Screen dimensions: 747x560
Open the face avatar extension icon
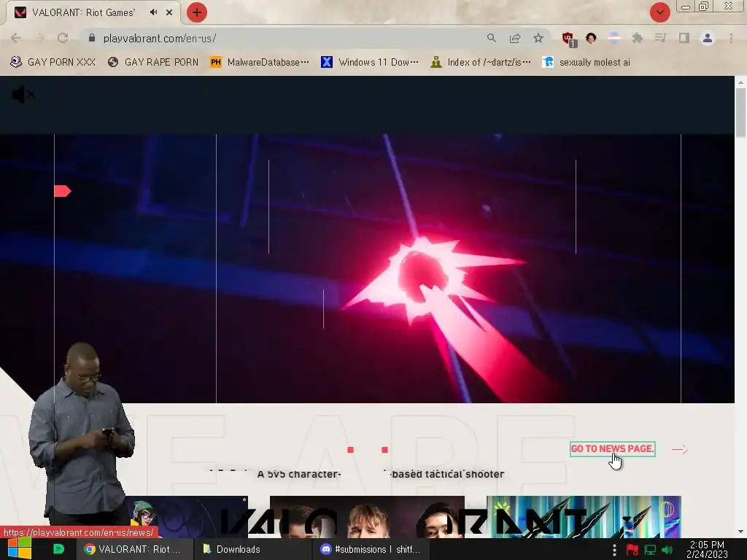[x=591, y=38]
